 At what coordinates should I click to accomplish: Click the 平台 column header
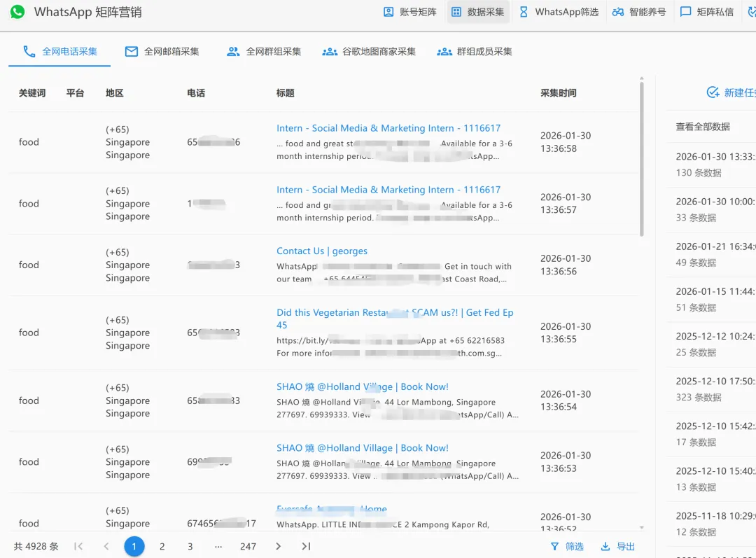click(75, 93)
